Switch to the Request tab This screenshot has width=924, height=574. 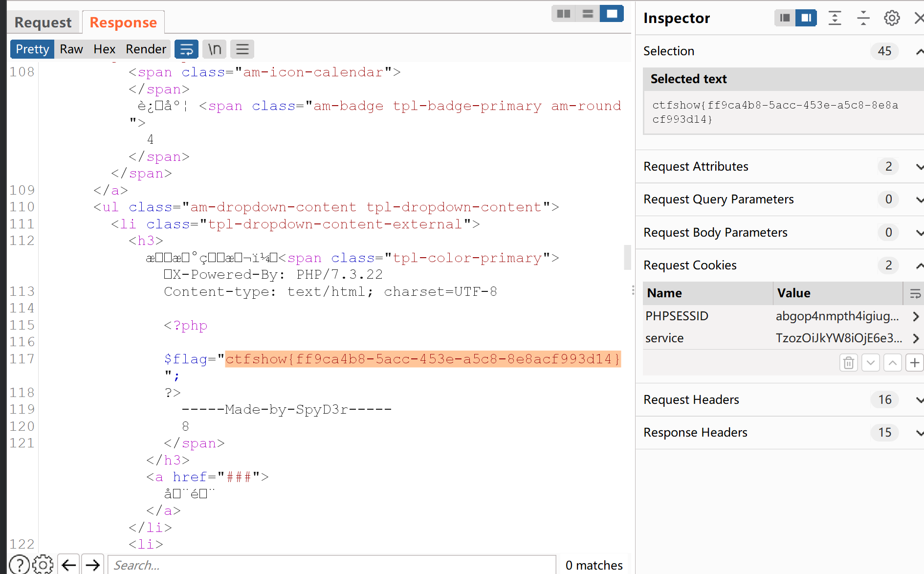(43, 22)
